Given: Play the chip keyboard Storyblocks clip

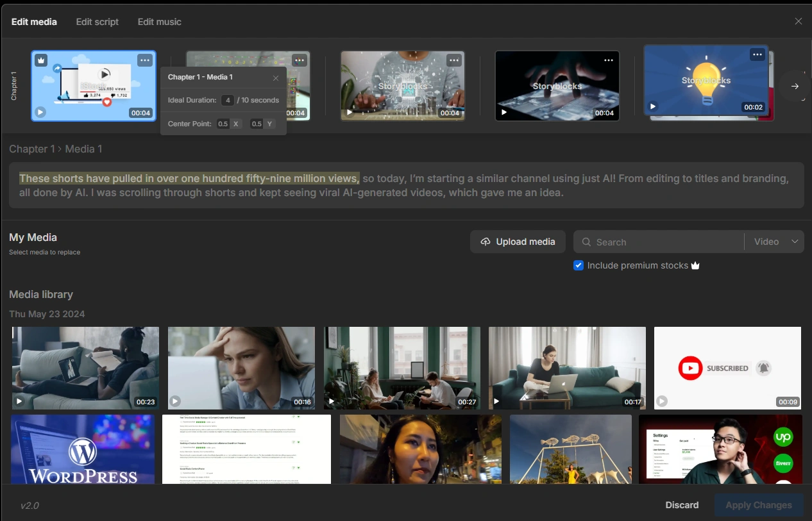Looking at the screenshot, I should 350,112.
